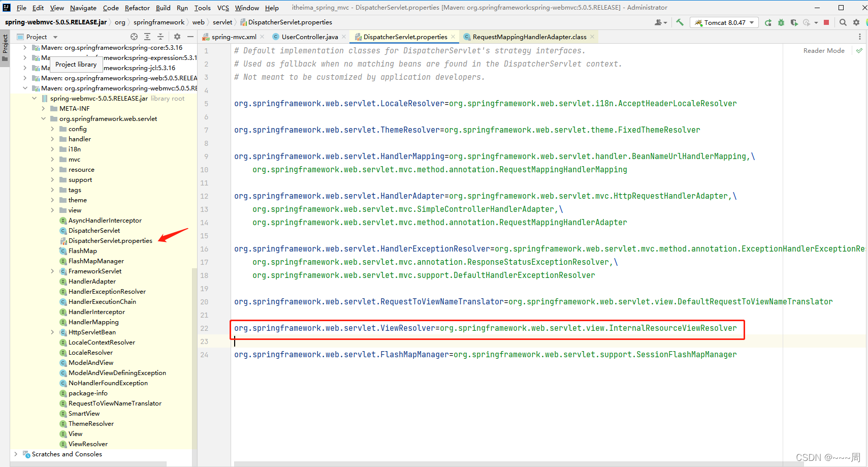Open the File menu
Viewport: 868px width, 467px height.
point(21,8)
